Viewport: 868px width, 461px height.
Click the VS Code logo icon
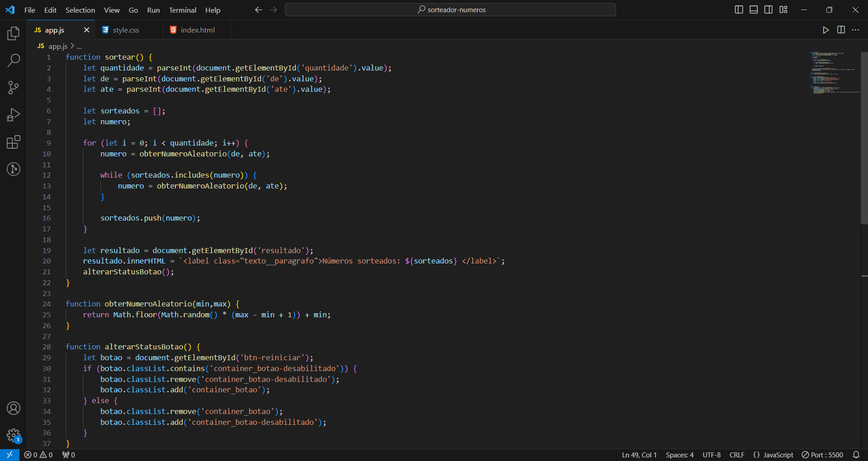click(10, 9)
